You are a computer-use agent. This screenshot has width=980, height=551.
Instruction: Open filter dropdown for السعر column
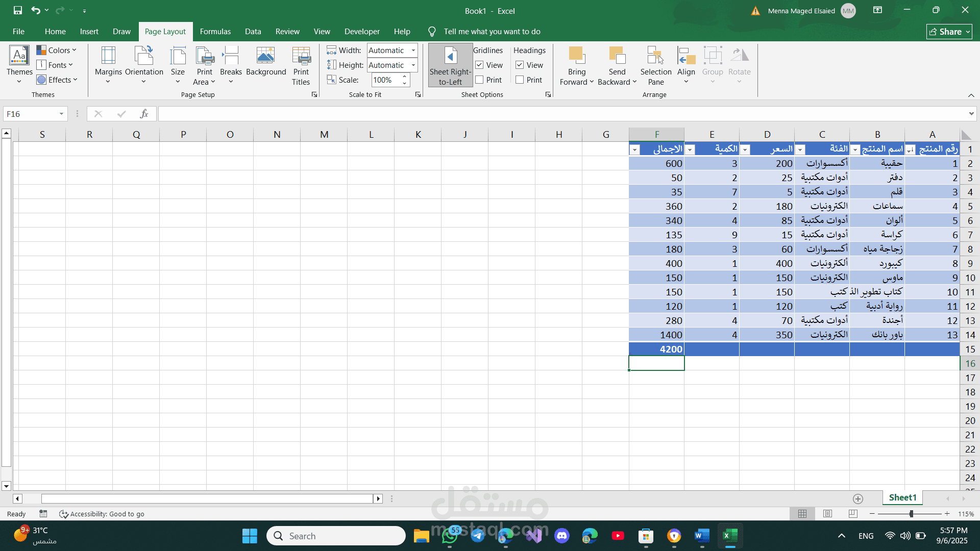click(745, 150)
